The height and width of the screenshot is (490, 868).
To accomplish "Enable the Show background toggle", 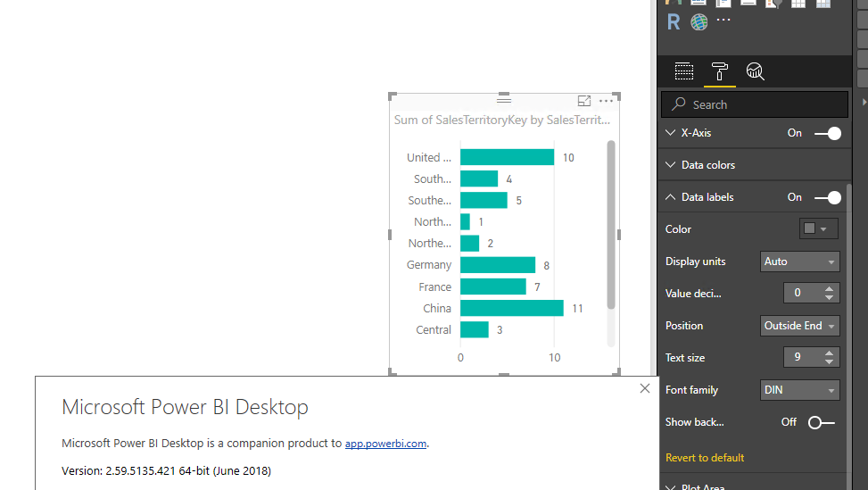I will tap(822, 422).
